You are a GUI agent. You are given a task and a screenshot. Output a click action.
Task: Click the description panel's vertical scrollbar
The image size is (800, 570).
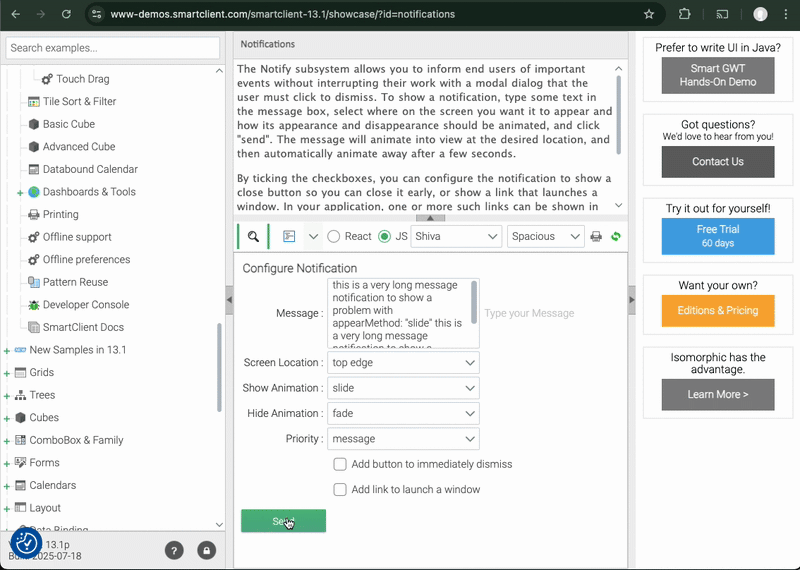(x=619, y=115)
